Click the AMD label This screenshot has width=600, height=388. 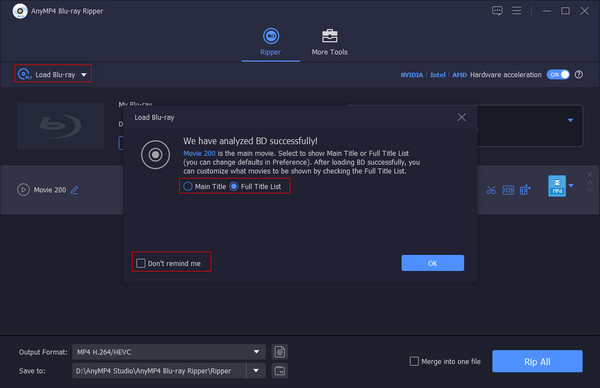point(459,75)
